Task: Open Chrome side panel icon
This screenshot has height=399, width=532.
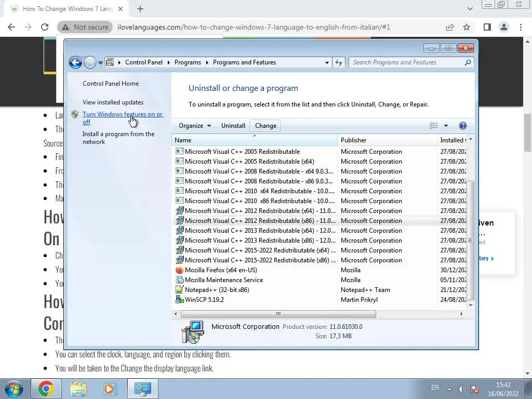Action: (487, 27)
